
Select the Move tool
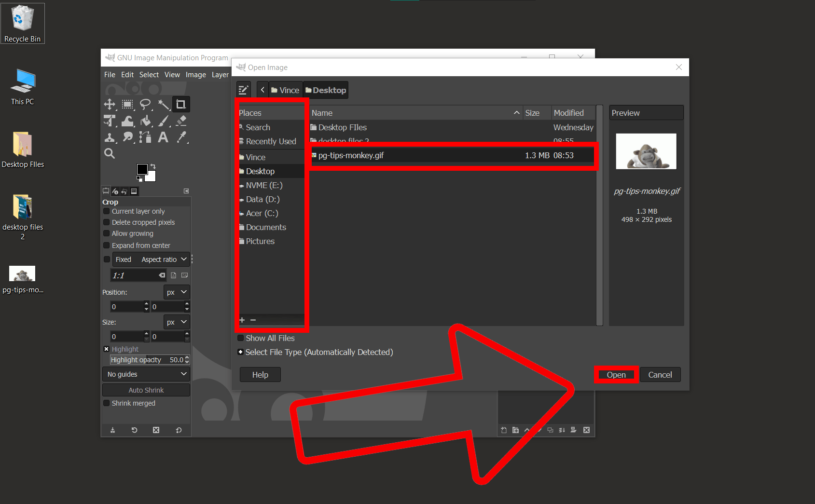click(110, 104)
